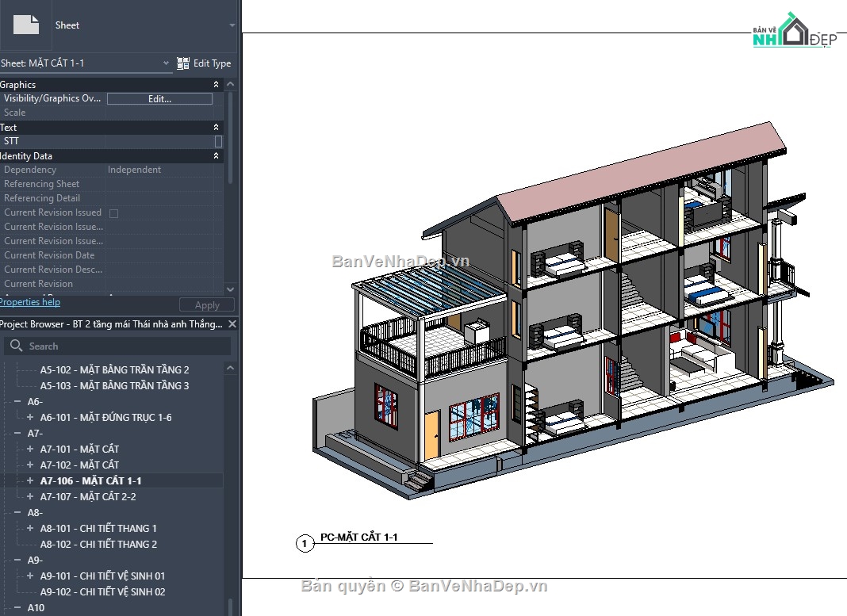Click the Scale property row
The width and height of the screenshot is (847, 616).
coord(111,113)
